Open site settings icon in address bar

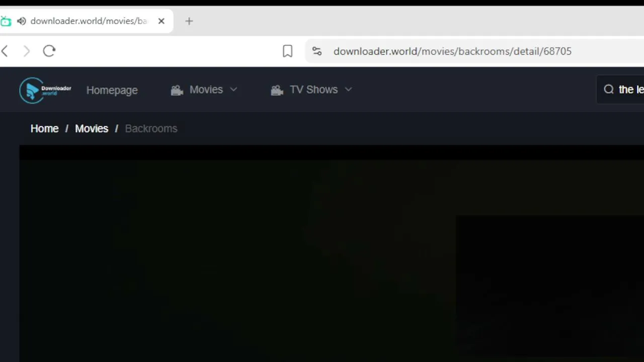click(x=316, y=51)
